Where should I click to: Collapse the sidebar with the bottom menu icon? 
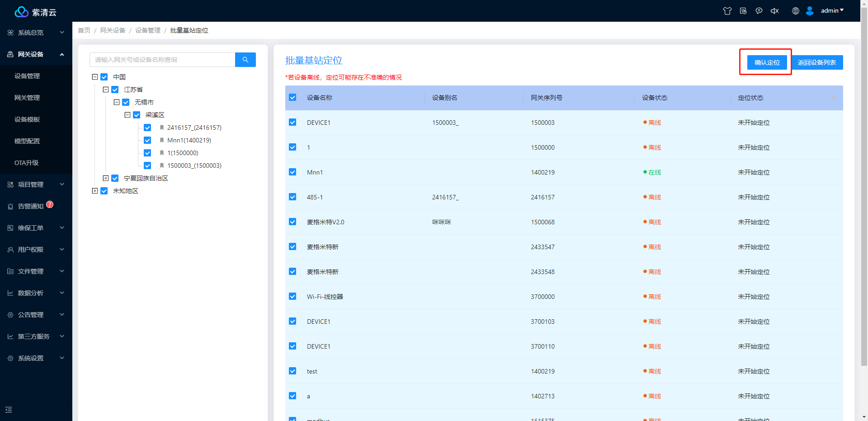(x=9, y=410)
